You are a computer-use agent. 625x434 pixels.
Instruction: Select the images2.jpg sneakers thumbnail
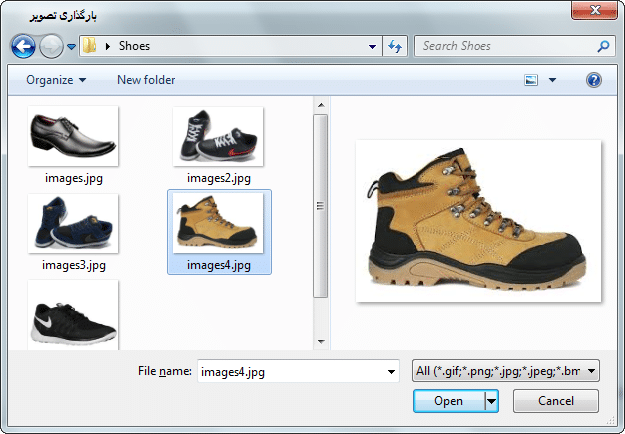pyautogui.click(x=218, y=136)
